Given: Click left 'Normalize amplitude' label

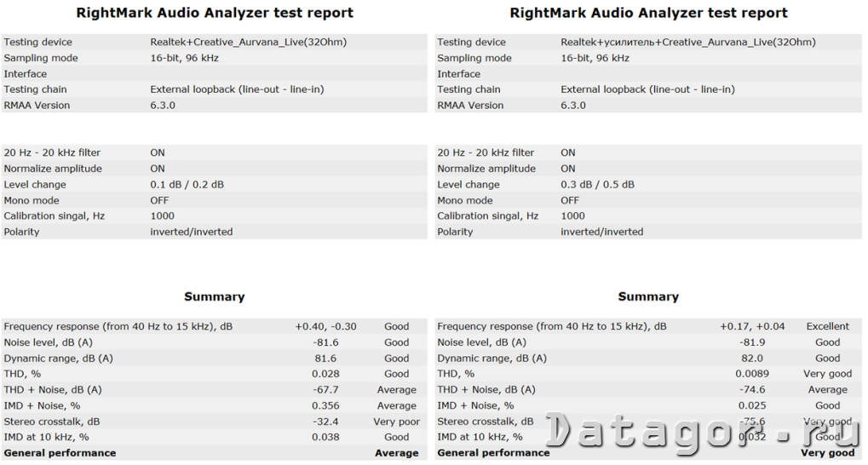Looking at the screenshot, I should coord(53,169).
